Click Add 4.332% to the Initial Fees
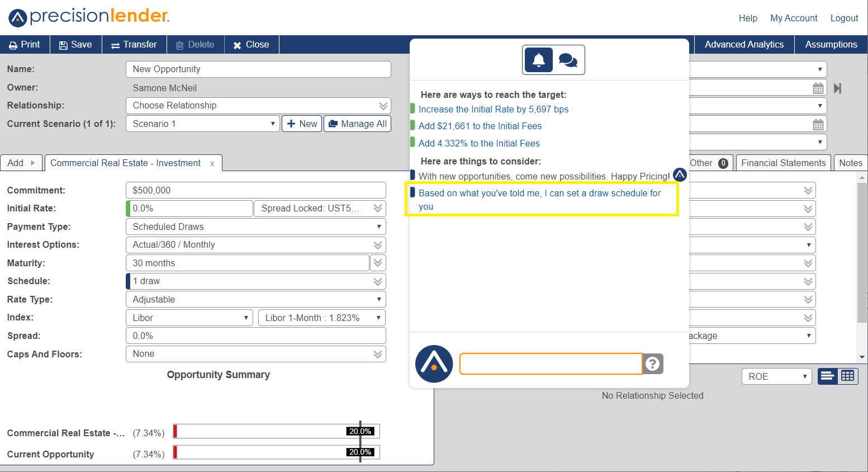This screenshot has height=472, width=868. (479, 143)
